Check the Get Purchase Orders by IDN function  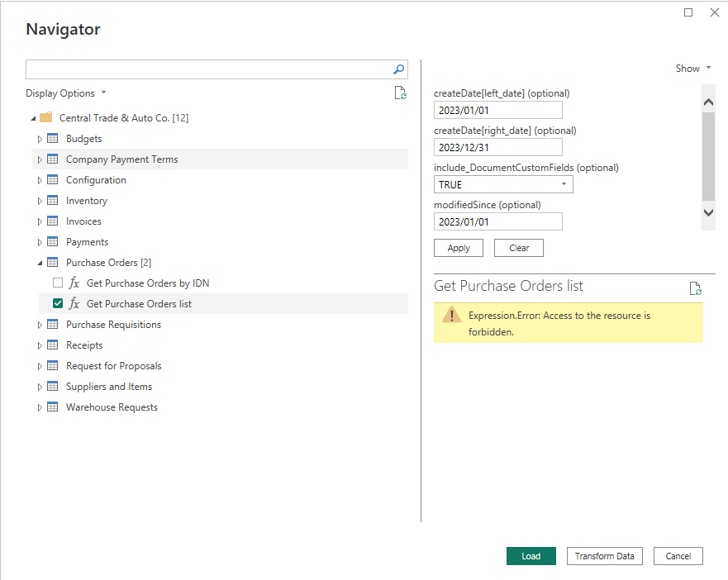click(x=57, y=283)
